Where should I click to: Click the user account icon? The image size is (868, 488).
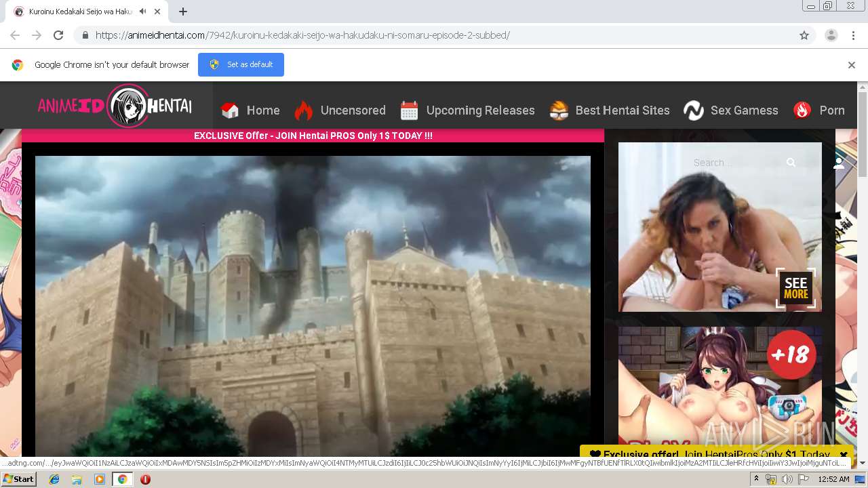(839, 163)
